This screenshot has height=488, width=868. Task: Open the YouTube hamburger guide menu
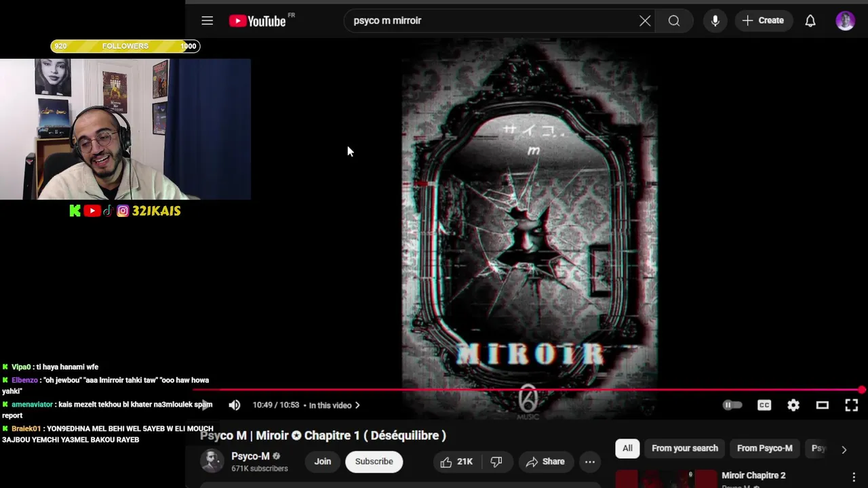(208, 21)
